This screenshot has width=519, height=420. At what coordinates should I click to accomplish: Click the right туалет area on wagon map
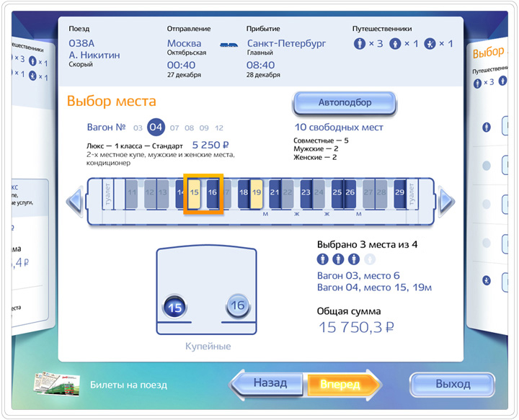click(412, 194)
